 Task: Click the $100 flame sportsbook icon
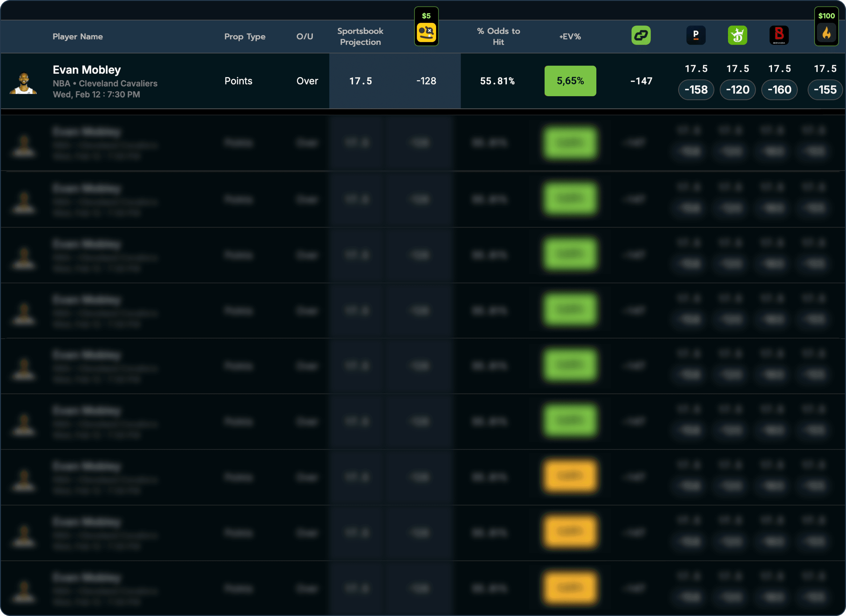tap(826, 33)
